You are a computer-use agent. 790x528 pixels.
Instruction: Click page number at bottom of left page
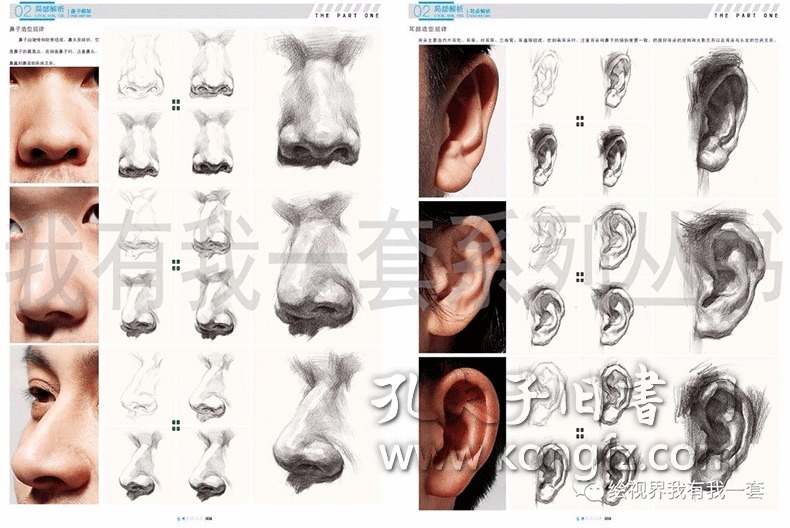(x=207, y=518)
